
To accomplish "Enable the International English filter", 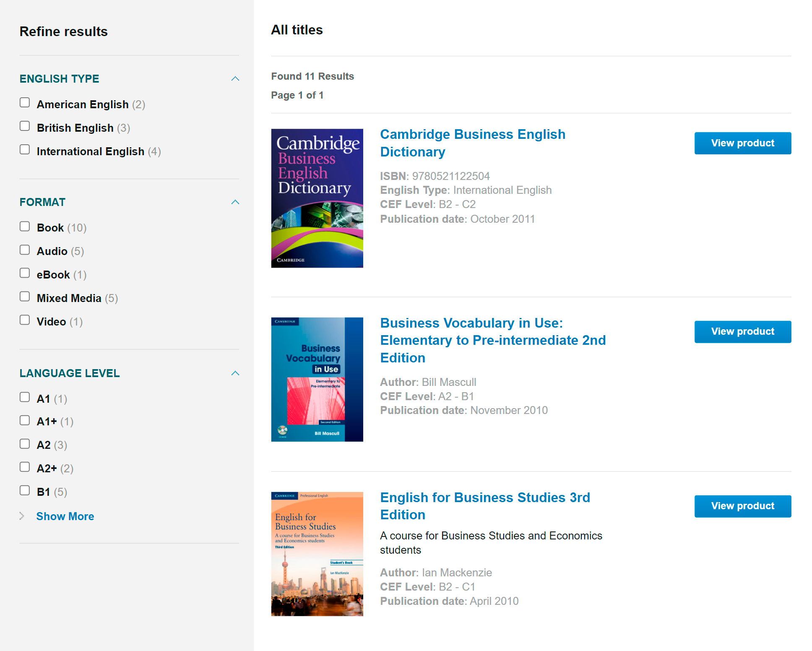I will [x=25, y=150].
